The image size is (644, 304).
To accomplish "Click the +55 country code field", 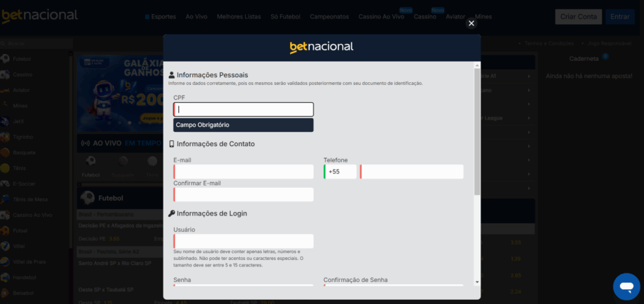I will pyautogui.click(x=340, y=171).
